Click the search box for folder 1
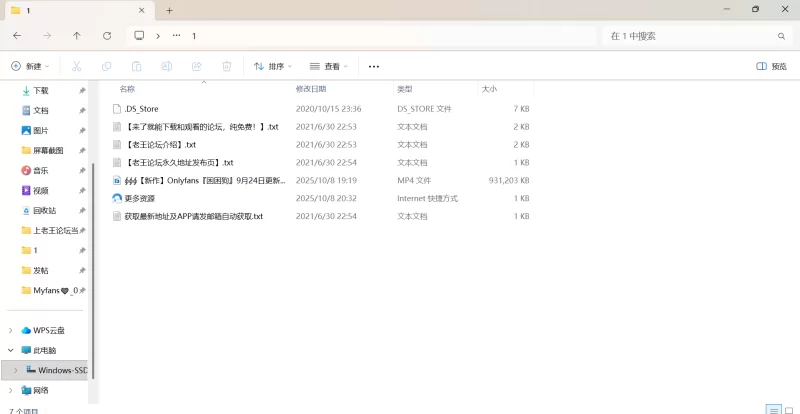 (x=690, y=35)
